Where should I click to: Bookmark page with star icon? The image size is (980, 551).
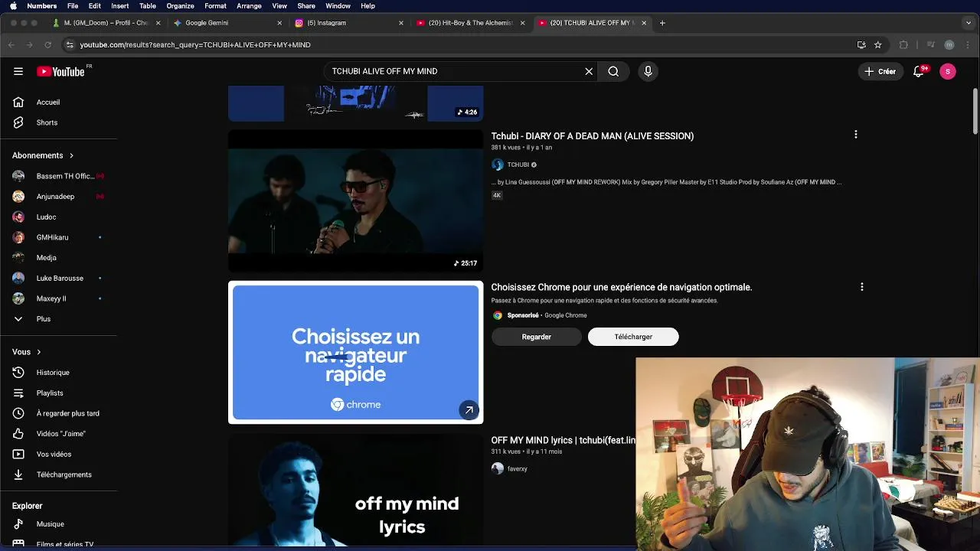tap(878, 44)
